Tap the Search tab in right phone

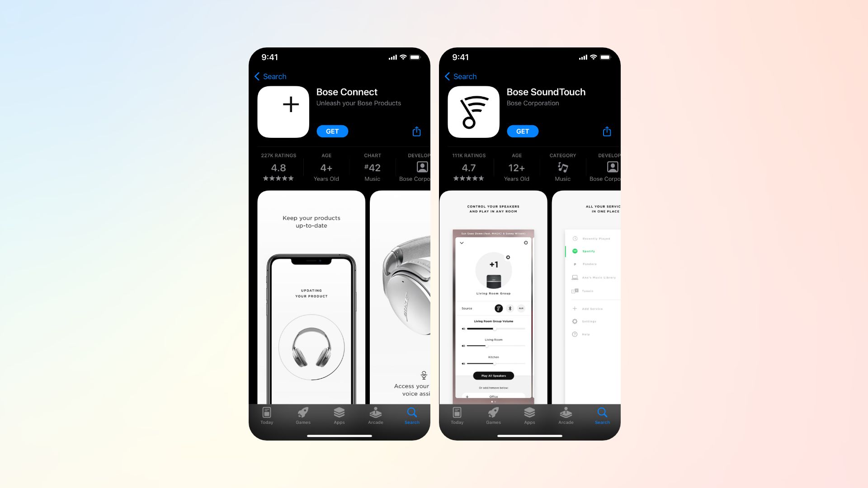click(602, 415)
